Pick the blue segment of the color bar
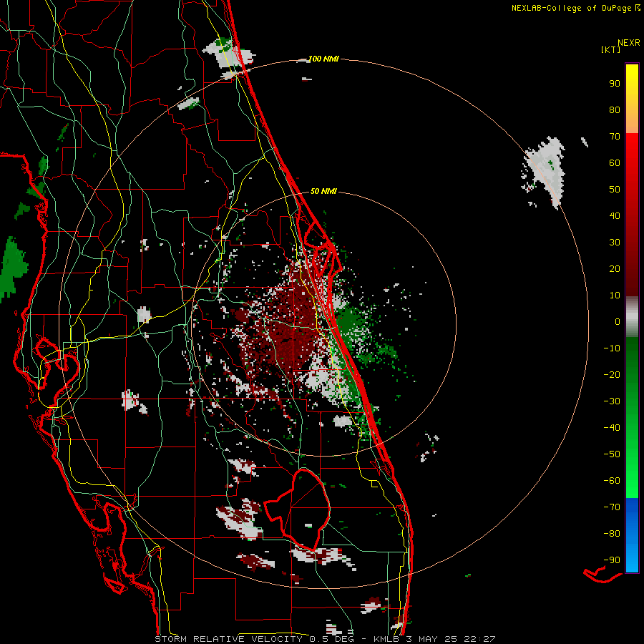Image resolution: width=644 pixels, height=644 pixels. point(632,534)
